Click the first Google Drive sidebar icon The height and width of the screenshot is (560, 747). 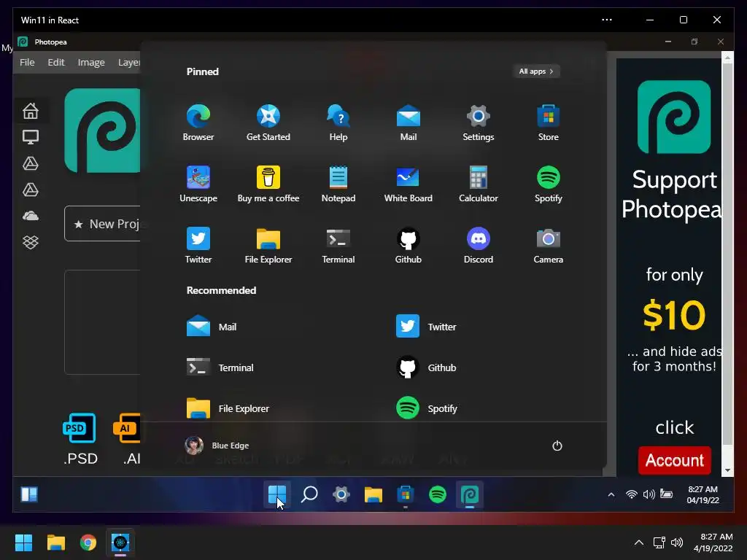(x=31, y=163)
